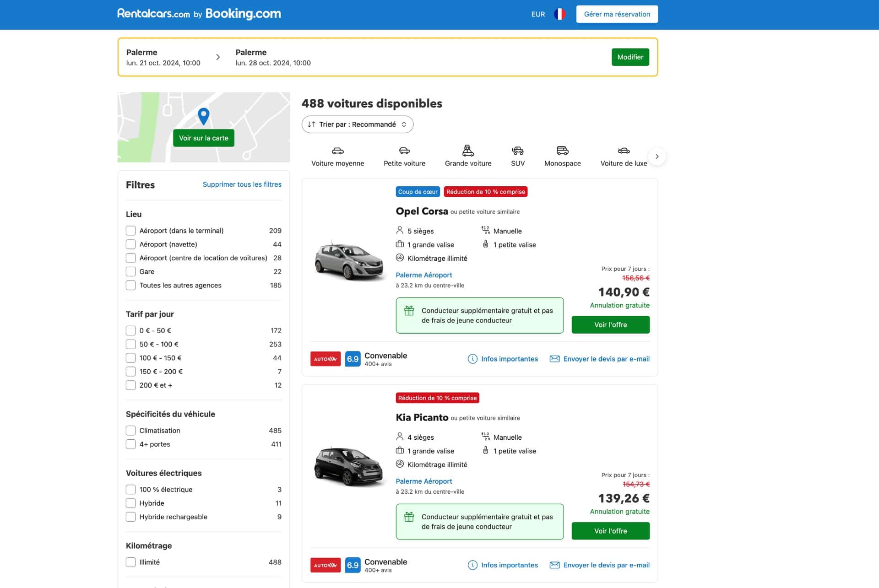The width and height of the screenshot is (879, 588).
Task: Click the envelope icon on Kia Picanto card
Action: click(x=554, y=565)
